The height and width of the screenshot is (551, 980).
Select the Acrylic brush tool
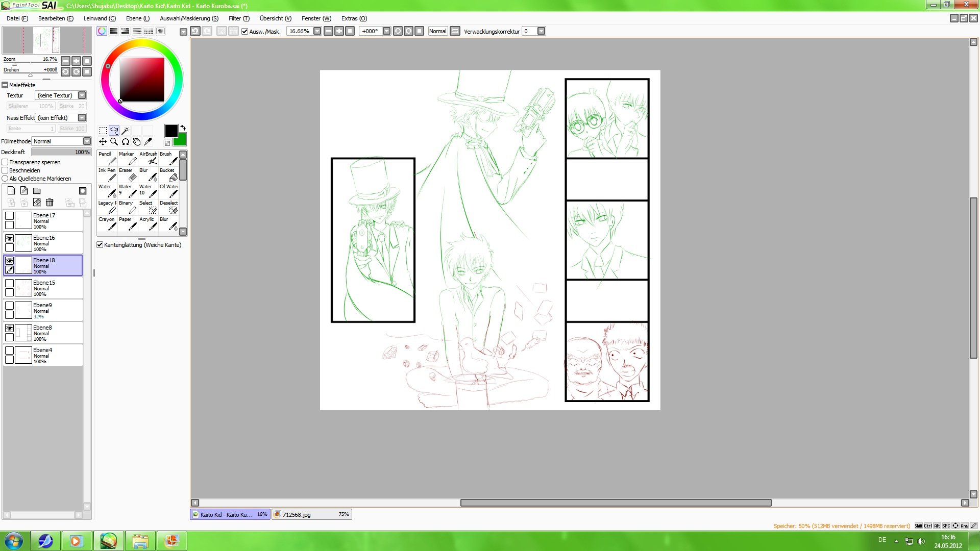tap(148, 223)
